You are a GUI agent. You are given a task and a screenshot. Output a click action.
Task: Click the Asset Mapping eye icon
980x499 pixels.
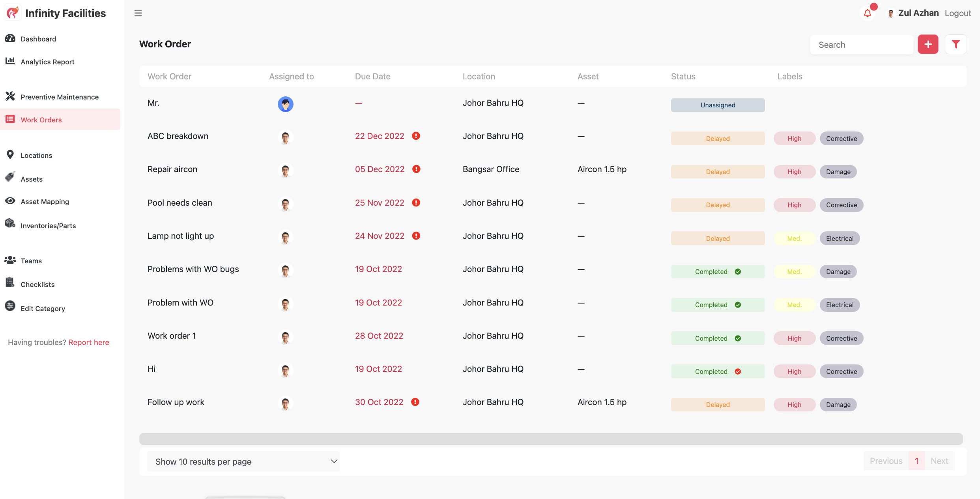(x=10, y=201)
